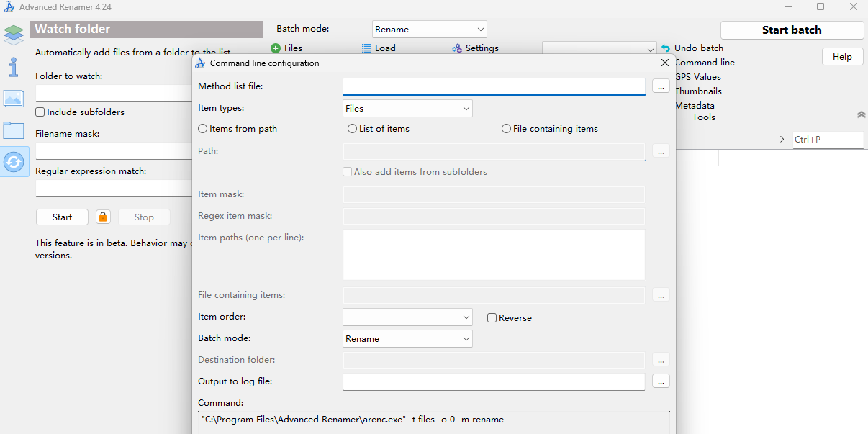The width and height of the screenshot is (868, 434).
Task: Open Thumbnails menu item
Action: 698,91
